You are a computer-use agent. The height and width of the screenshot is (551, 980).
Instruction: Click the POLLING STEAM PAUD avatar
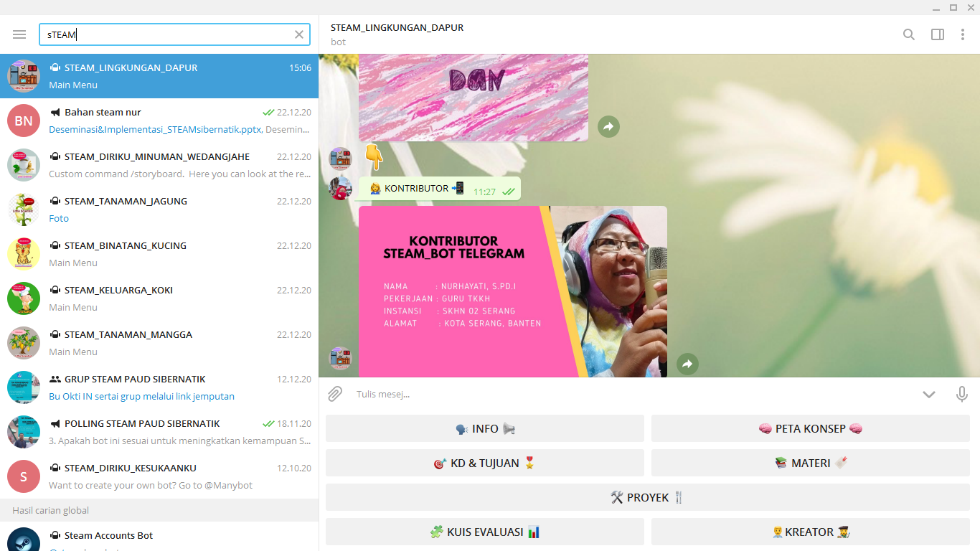(24, 432)
